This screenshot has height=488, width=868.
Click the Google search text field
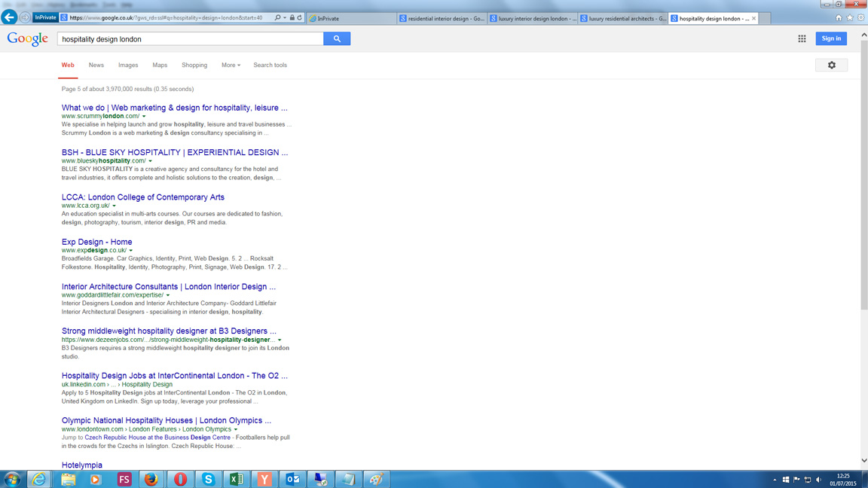191,39
